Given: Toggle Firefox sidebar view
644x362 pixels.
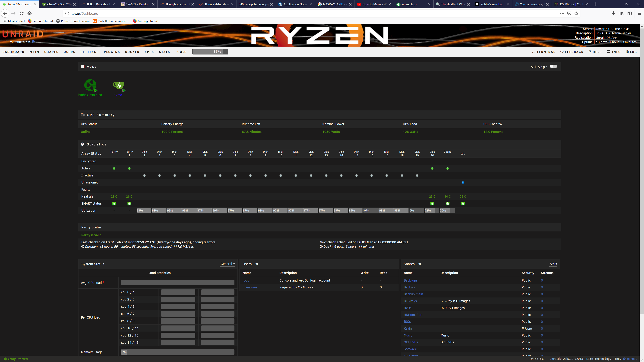Looking at the screenshot, I should [x=630, y=13].
